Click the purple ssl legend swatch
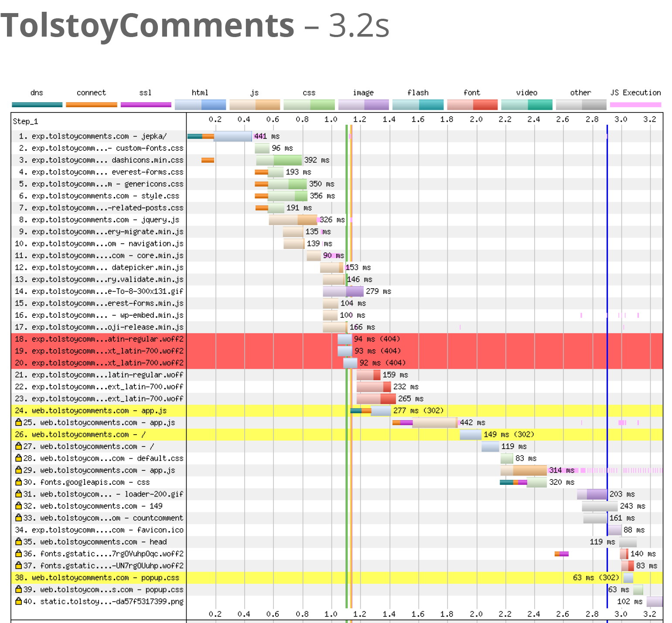 pos(146,105)
